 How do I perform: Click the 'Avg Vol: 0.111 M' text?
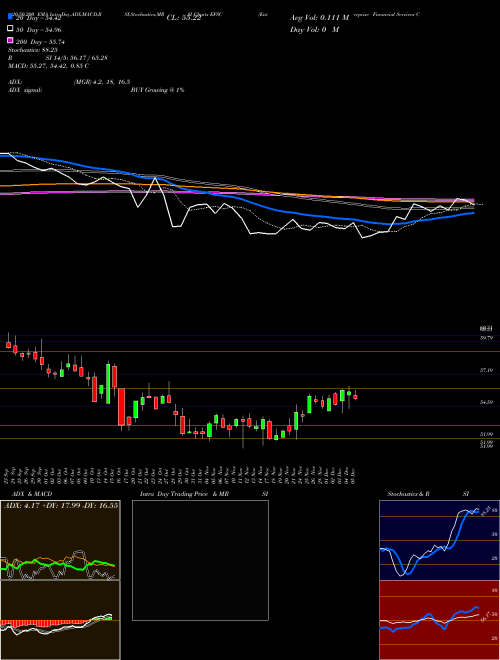coord(319,18)
